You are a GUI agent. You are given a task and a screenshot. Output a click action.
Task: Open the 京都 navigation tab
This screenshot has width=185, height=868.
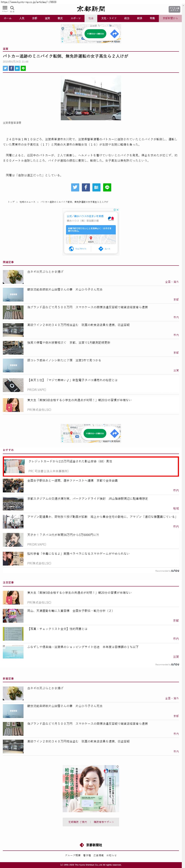coord(35,18)
